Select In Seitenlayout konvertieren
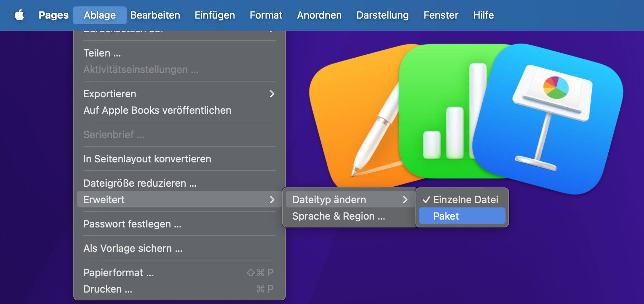 pyautogui.click(x=147, y=159)
